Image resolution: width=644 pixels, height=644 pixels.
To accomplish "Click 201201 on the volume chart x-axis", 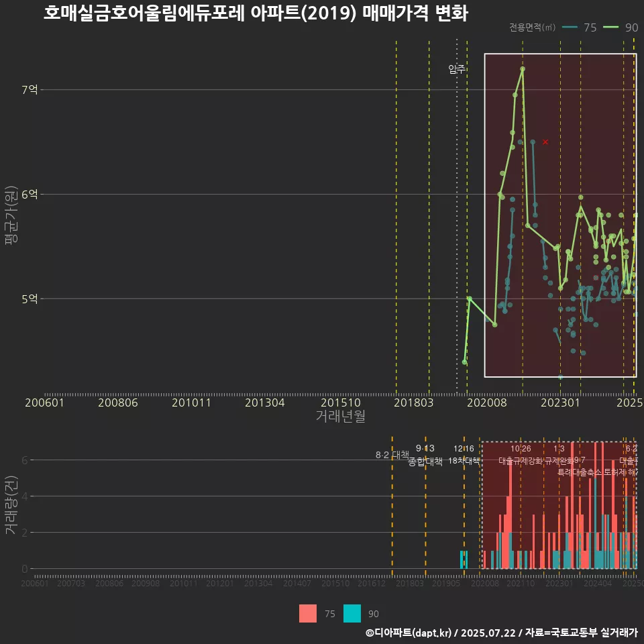I will coord(220,583).
